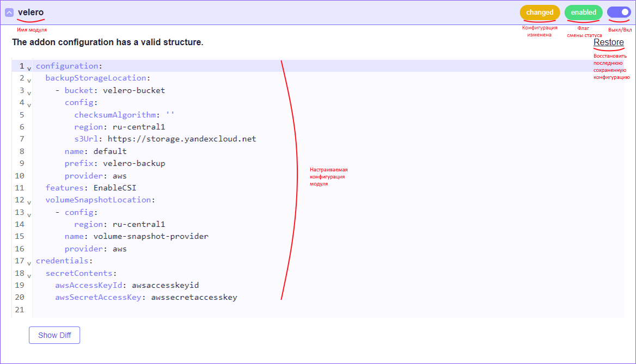
Task: Collapse the backupStorageLocation section arrow
Action: (x=29, y=81)
